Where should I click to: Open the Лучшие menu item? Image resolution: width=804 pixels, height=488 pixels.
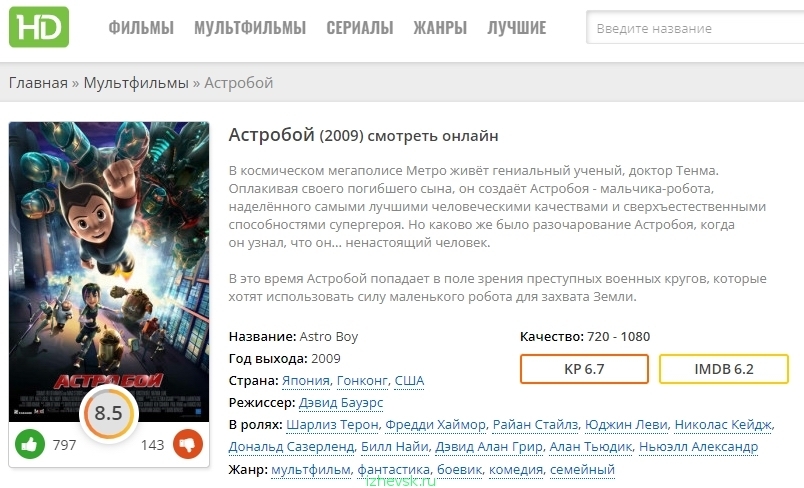tap(517, 28)
